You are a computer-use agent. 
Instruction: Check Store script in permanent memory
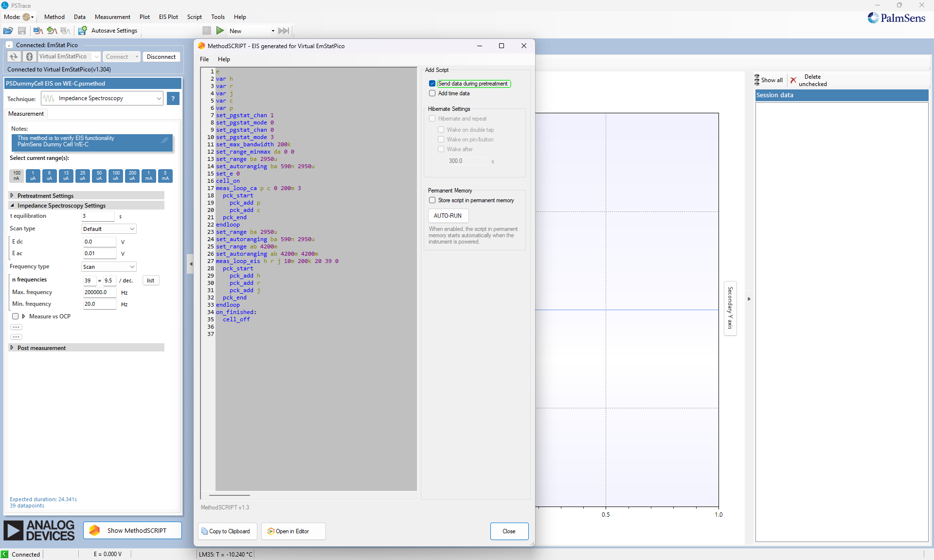pos(431,200)
